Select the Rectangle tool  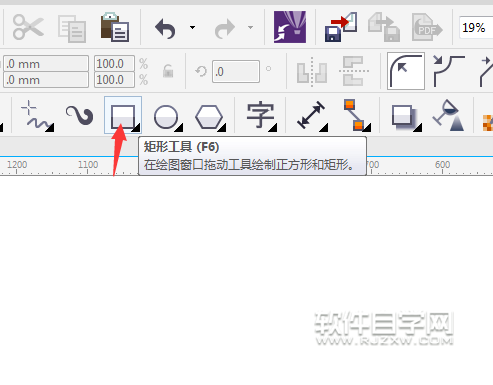(x=123, y=115)
